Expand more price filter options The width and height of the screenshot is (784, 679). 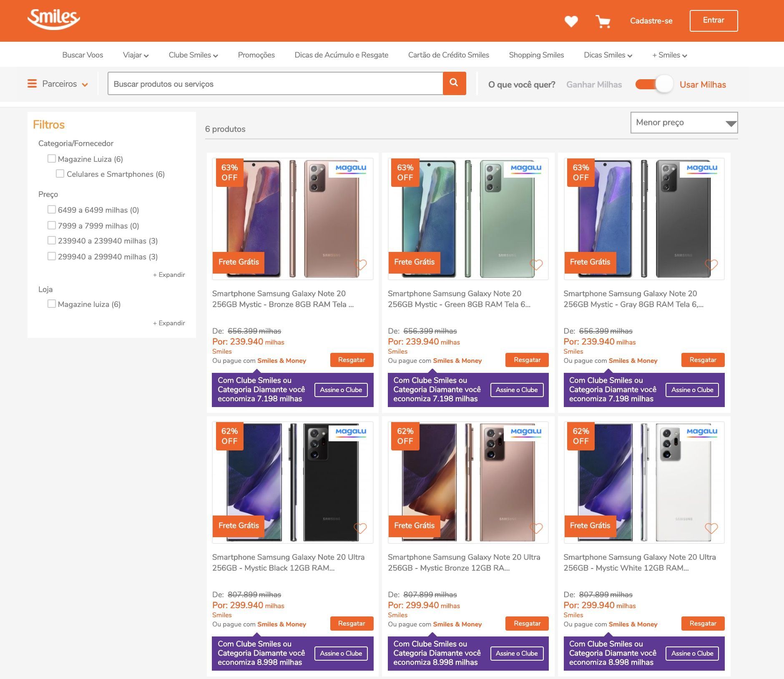click(169, 275)
